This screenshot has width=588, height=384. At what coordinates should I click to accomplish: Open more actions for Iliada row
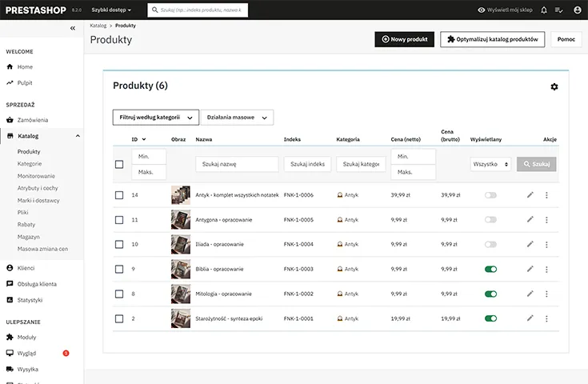pos(546,245)
